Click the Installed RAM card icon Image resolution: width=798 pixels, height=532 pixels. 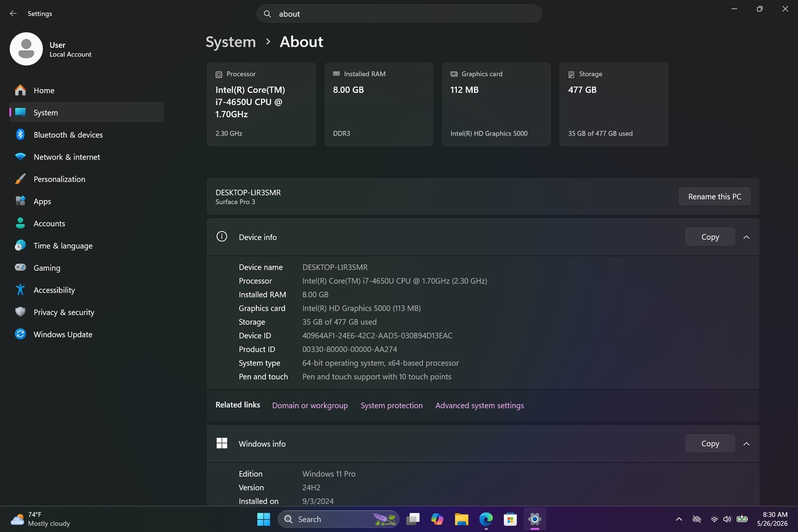tap(336, 74)
